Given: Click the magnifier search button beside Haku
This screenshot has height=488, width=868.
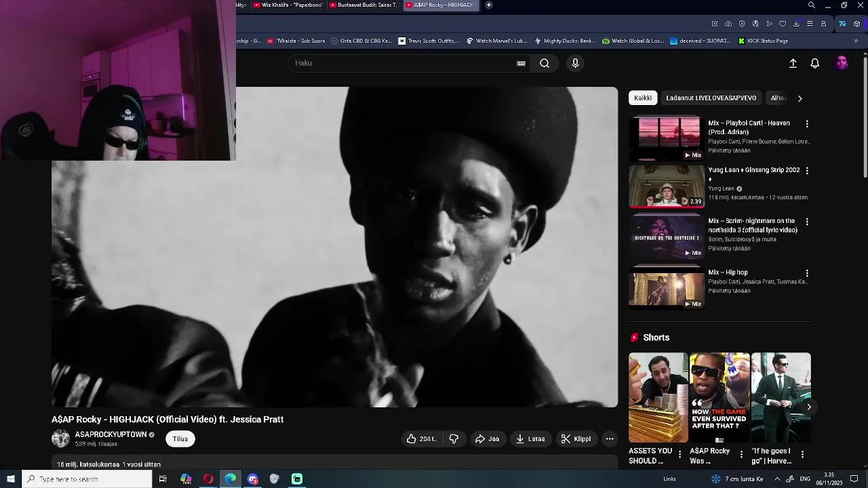Looking at the screenshot, I should tap(545, 63).
